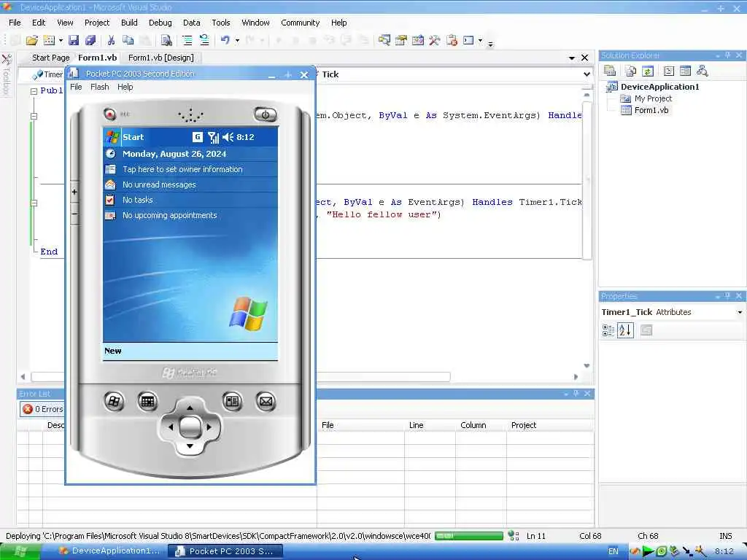Image resolution: width=747 pixels, height=560 pixels.
Task: Click Pocket PC 2003 taskbar button
Action: [x=225, y=551]
